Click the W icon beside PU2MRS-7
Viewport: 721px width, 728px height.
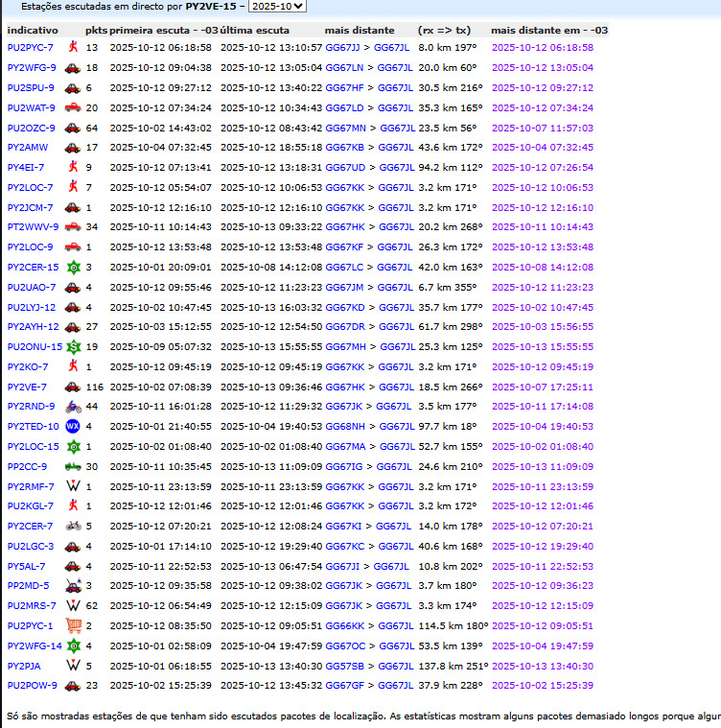[x=73, y=605]
